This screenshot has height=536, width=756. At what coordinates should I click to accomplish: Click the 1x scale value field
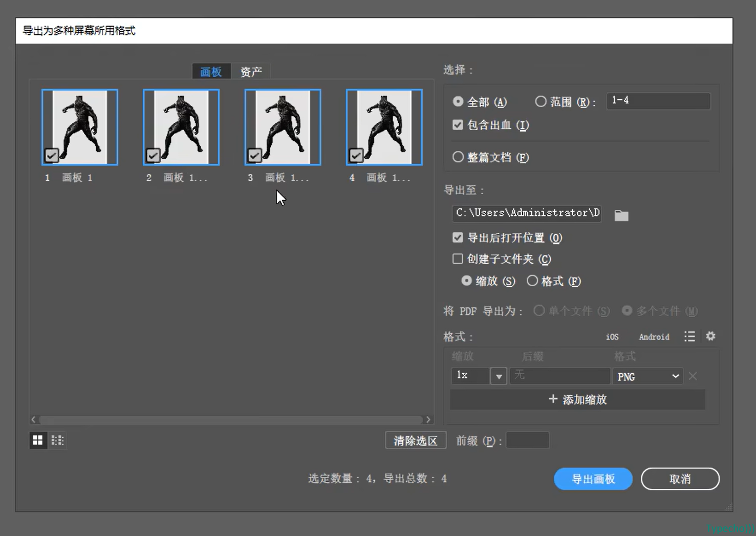coord(470,376)
